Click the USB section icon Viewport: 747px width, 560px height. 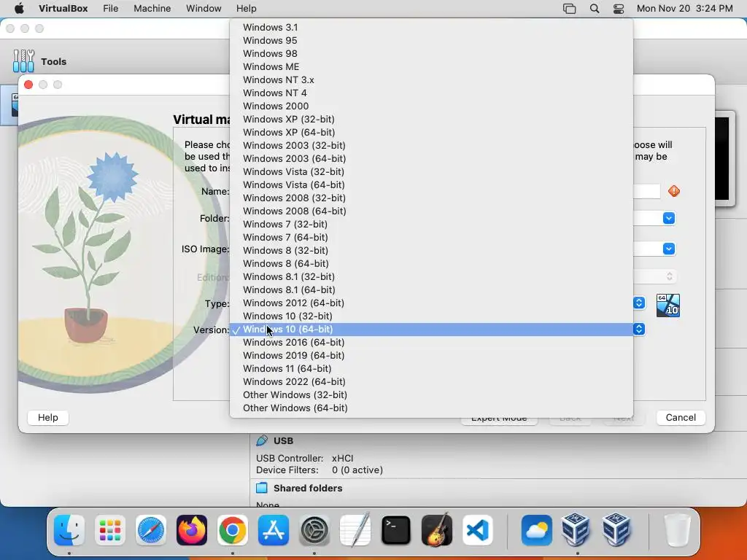(262, 440)
